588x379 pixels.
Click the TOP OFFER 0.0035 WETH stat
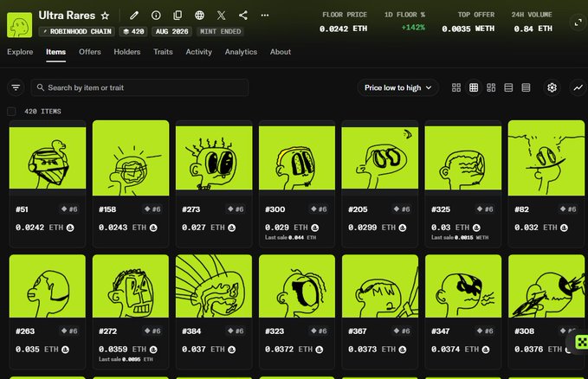click(x=468, y=22)
